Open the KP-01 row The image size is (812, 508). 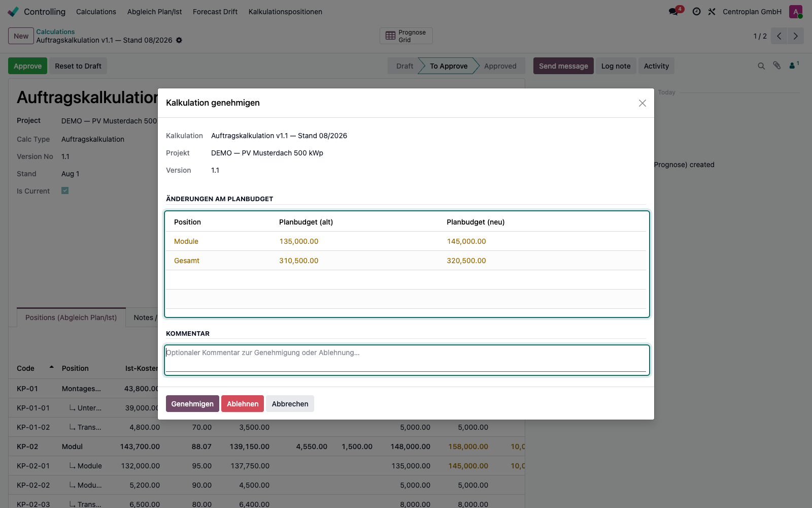coord(266,389)
